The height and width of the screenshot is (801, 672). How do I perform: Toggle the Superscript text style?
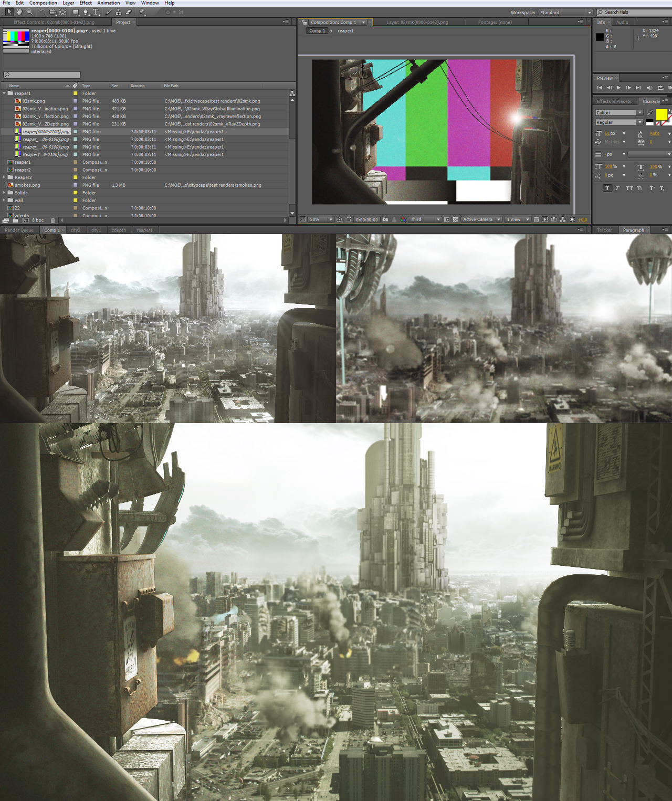point(652,188)
